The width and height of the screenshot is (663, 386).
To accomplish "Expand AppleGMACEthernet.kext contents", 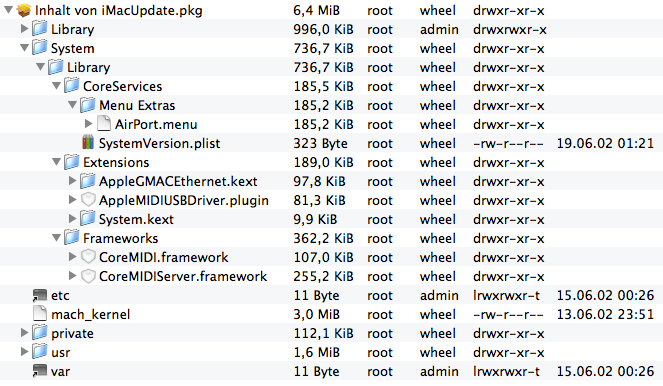I will point(72,181).
